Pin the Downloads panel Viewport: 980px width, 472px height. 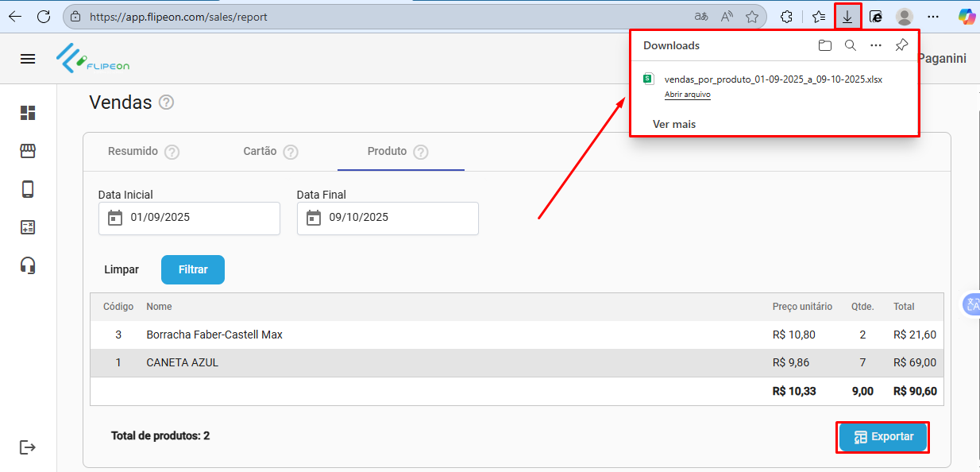[901, 45]
